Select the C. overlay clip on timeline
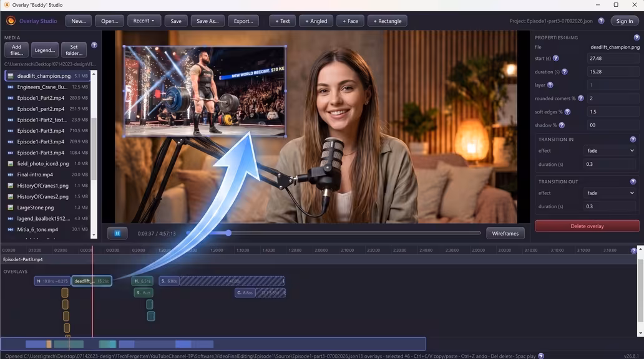This screenshot has width=644, height=359. tap(245, 292)
